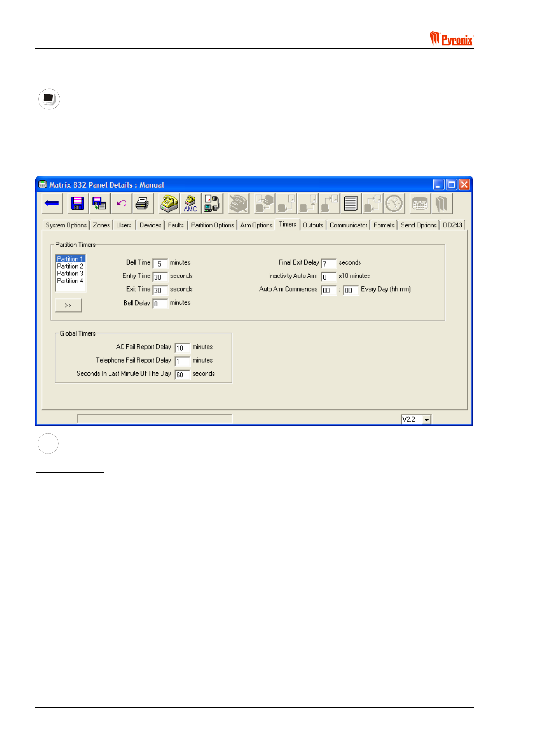Viewport: 534px width, 756px height.
Task: Open the Formats tab
Action: (384, 225)
